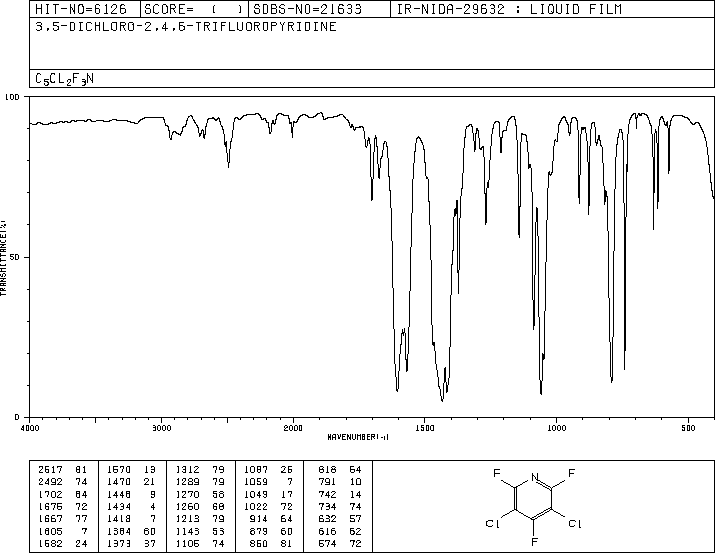
Task: Click the 500 x-axis tick label
Action: [688, 428]
